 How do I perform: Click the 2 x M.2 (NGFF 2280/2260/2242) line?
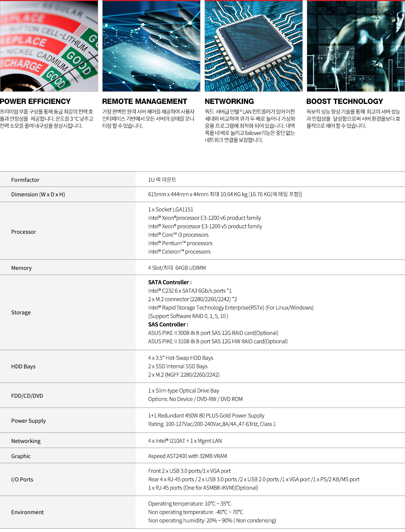(184, 375)
